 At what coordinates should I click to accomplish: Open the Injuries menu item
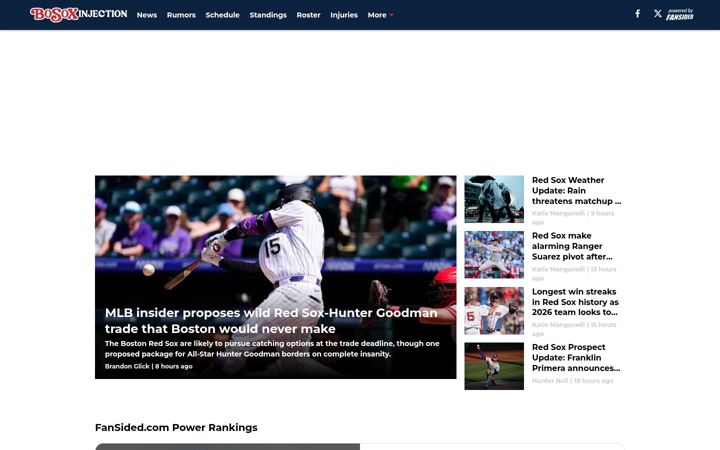(x=344, y=15)
